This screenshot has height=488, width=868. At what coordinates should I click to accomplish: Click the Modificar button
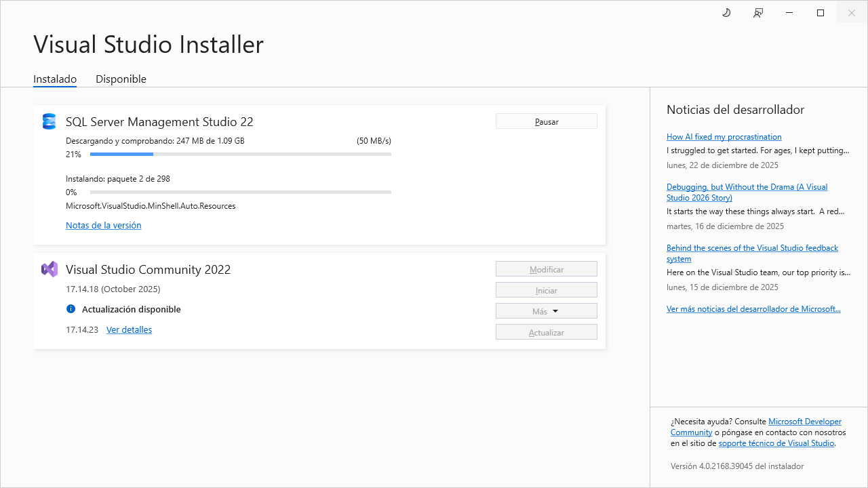(547, 269)
